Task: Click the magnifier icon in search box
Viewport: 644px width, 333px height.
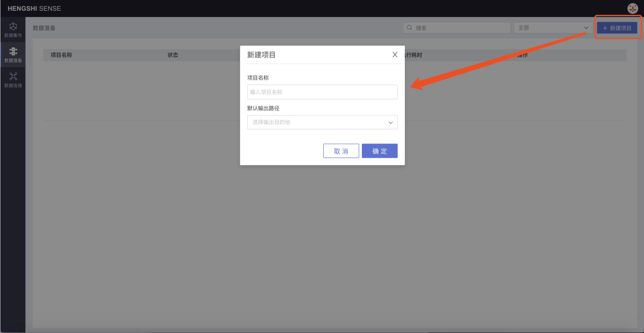Action: pyautogui.click(x=409, y=28)
